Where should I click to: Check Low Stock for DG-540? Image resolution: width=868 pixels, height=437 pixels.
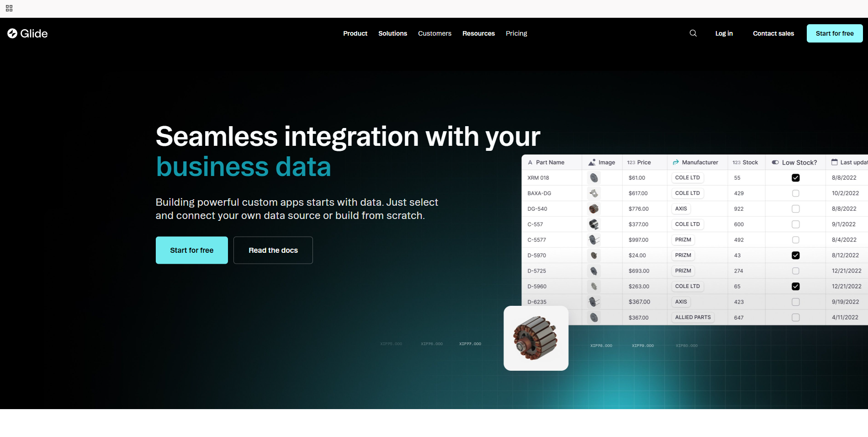795,209
